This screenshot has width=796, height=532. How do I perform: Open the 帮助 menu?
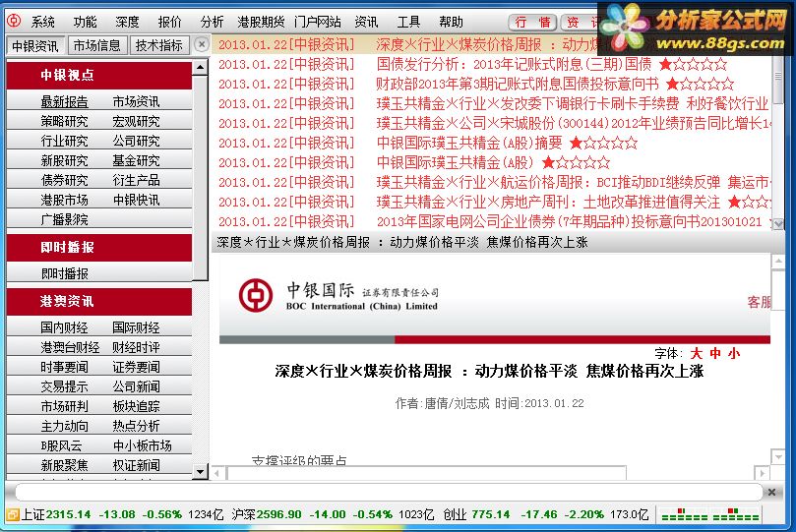[x=452, y=22]
